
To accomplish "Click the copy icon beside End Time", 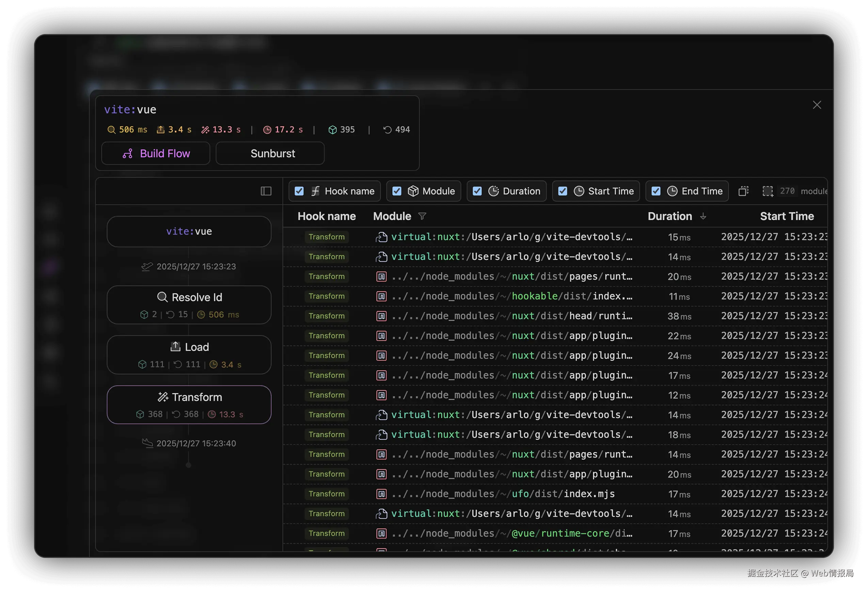I will click(743, 191).
